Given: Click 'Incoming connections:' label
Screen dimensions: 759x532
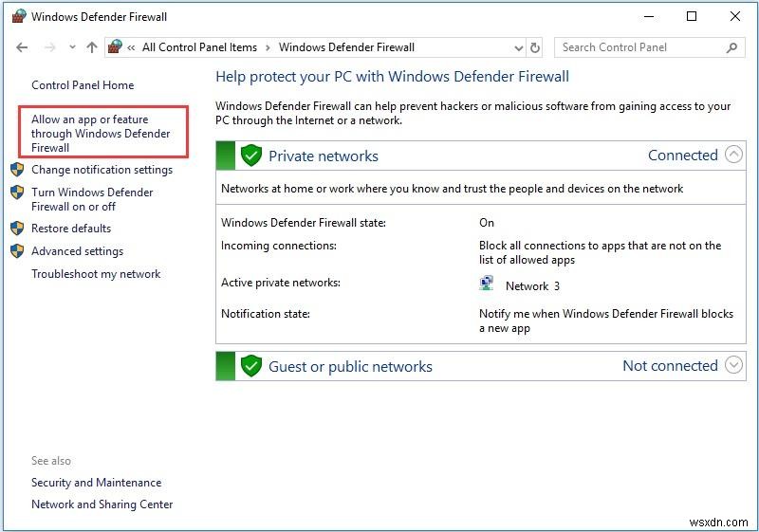Looking at the screenshot, I should click(x=279, y=246).
